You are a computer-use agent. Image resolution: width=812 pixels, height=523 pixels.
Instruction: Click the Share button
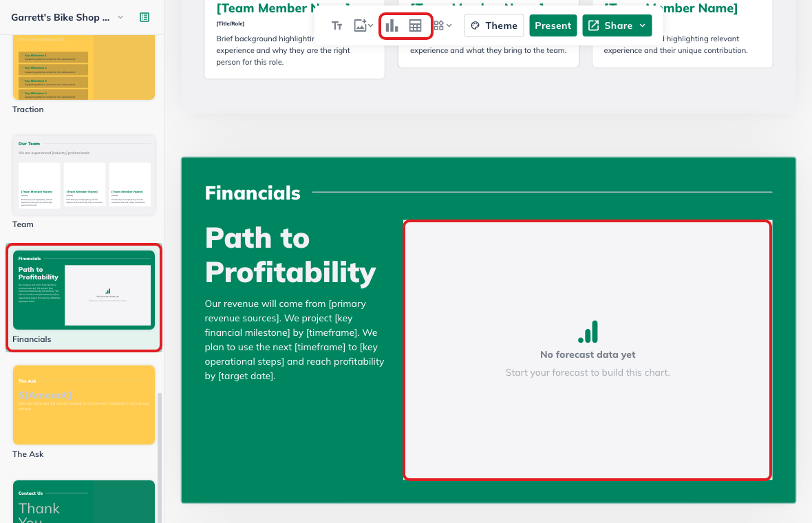pos(617,26)
